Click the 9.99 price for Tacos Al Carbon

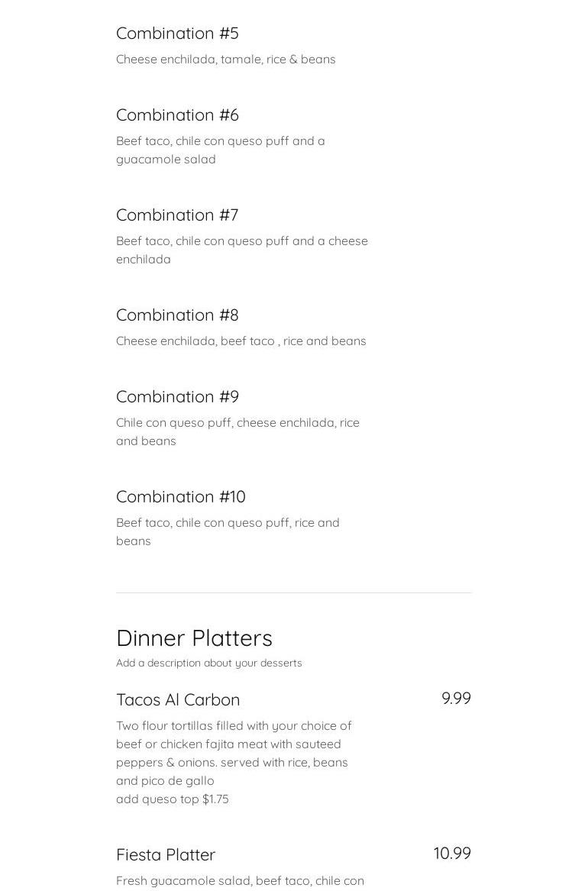point(456,699)
